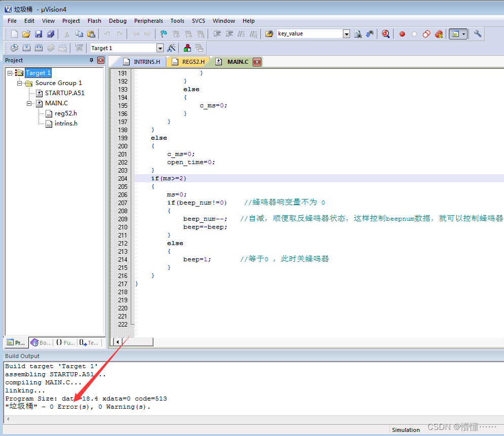Toggle the Project window button
The image size is (504, 436).
pyautogui.click(x=455, y=34)
